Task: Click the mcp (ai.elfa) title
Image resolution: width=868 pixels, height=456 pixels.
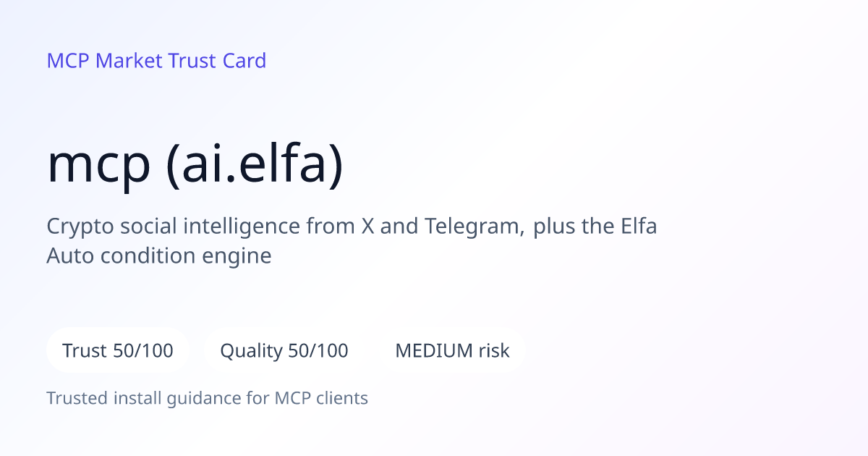Action: click(195, 165)
